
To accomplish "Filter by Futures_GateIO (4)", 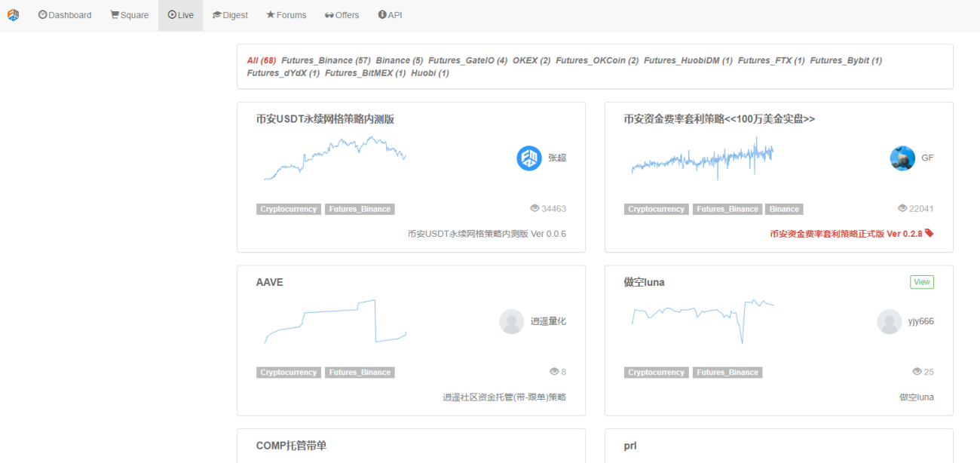I will point(467,60).
